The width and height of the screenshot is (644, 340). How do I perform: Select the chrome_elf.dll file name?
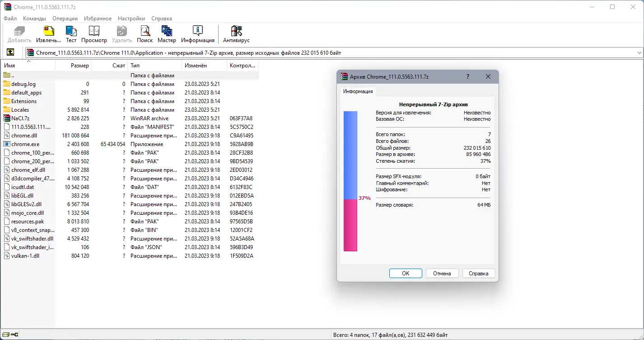tap(28, 170)
